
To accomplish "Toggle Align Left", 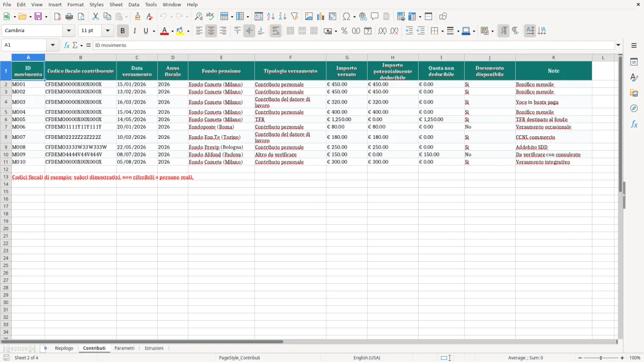I will [199, 31].
